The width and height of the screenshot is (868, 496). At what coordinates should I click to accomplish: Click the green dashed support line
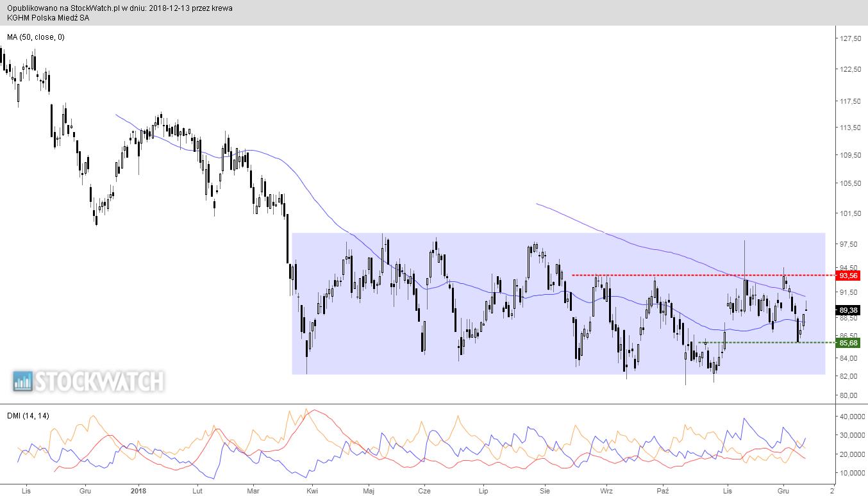(x=767, y=343)
